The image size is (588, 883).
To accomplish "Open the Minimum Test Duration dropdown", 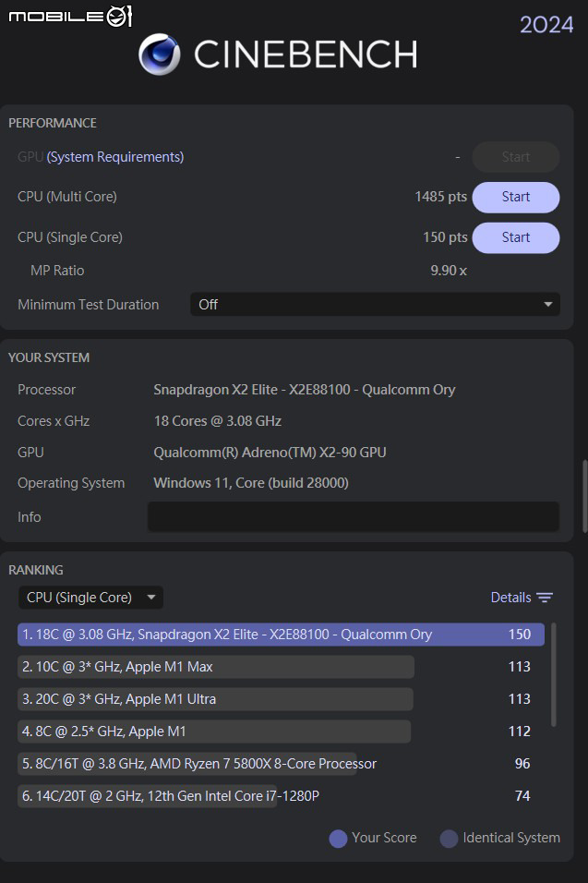I will pos(375,305).
